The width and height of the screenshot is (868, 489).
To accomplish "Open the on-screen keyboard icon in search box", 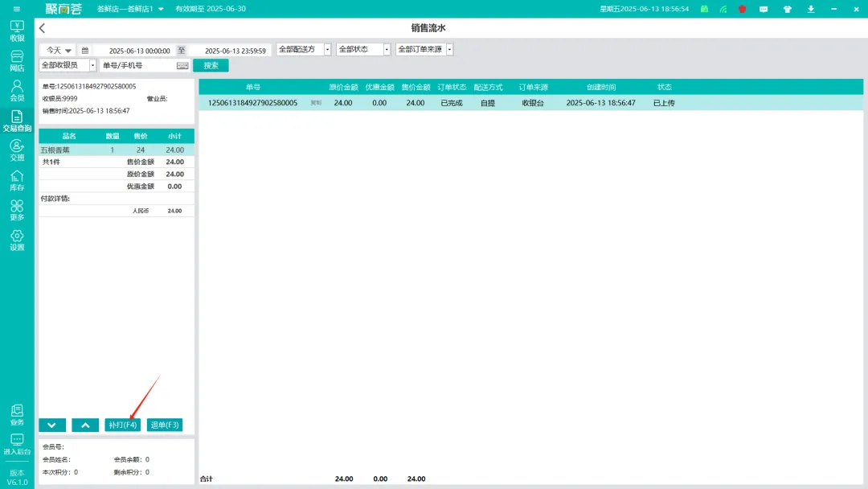I will coord(182,65).
